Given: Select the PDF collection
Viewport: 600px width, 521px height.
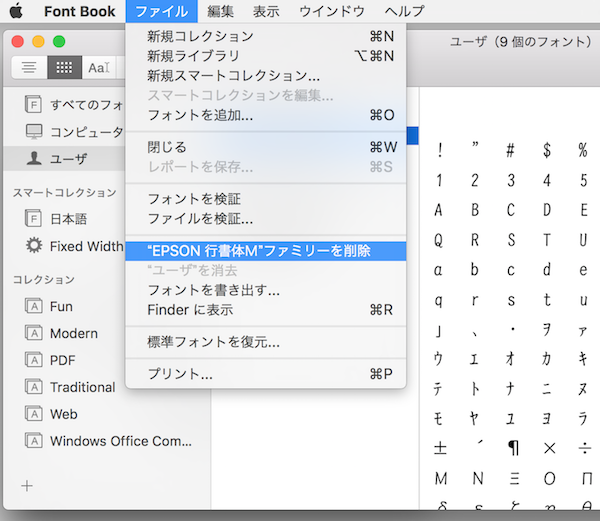Looking at the screenshot, I should (x=64, y=360).
